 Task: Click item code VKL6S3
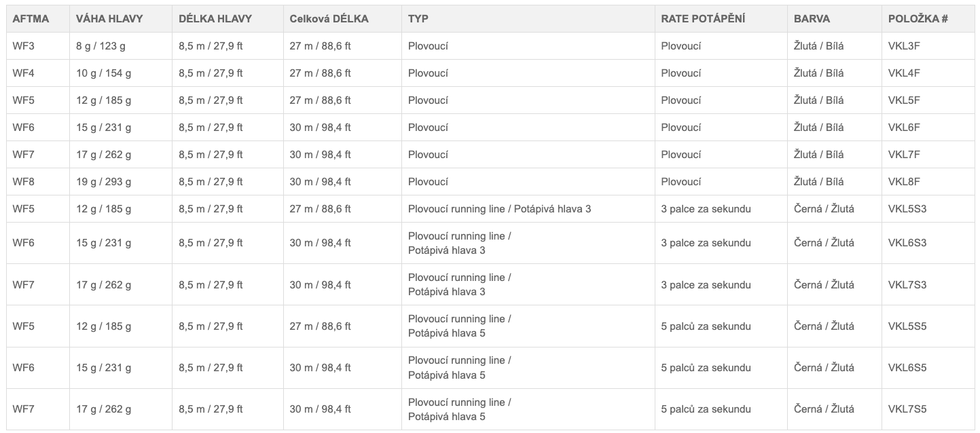[x=907, y=243]
